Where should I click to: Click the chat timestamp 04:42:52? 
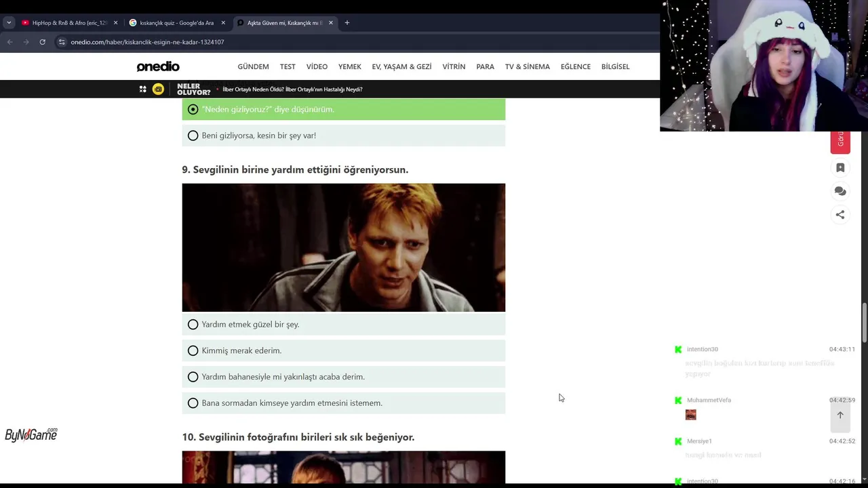[842, 441]
